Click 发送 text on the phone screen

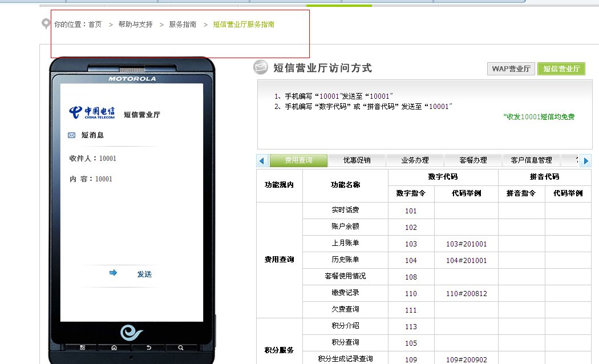(x=144, y=274)
